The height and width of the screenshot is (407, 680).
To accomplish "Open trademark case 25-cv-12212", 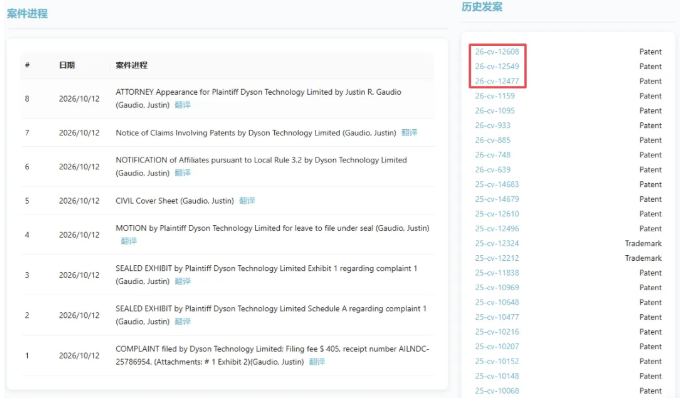I will 497,258.
